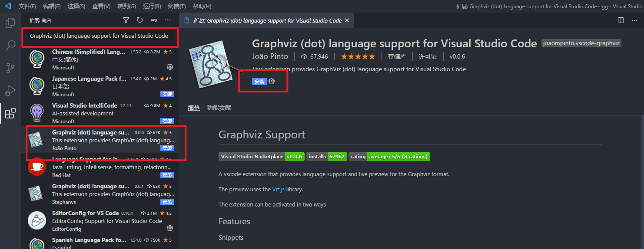
Task: Select Chinese (Simplified) Language Pack list item
Action: click(100, 59)
